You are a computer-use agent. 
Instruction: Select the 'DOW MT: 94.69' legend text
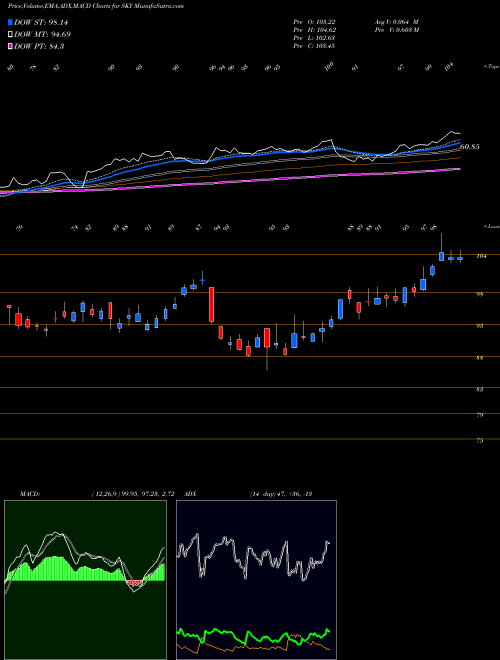pos(43,35)
